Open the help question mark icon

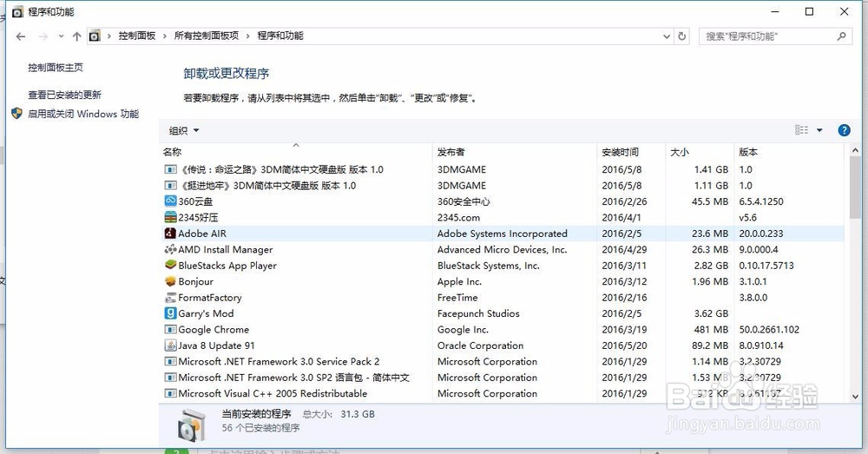[x=845, y=130]
